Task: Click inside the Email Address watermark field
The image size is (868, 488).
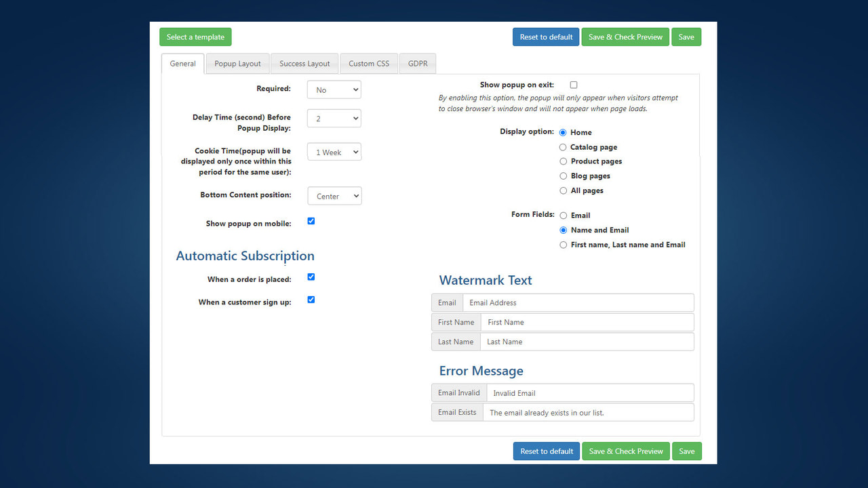Action: [x=579, y=302]
